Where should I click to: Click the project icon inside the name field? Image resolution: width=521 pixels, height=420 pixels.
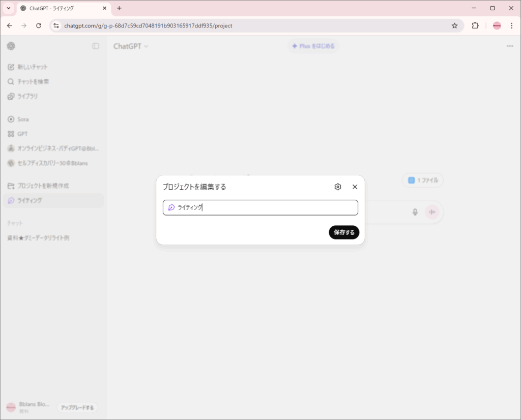tap(171, 207)
